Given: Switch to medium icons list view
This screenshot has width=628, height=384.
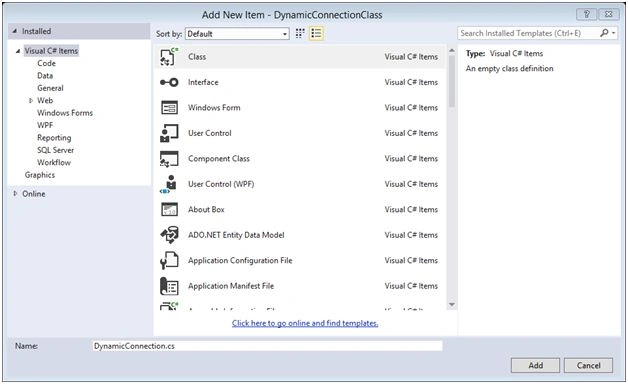Looking at the screenshot, I should [x=316, y=33].
